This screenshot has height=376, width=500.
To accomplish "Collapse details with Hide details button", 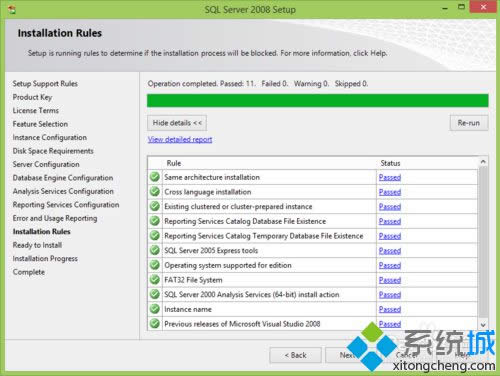I will (x=177, y=123).
